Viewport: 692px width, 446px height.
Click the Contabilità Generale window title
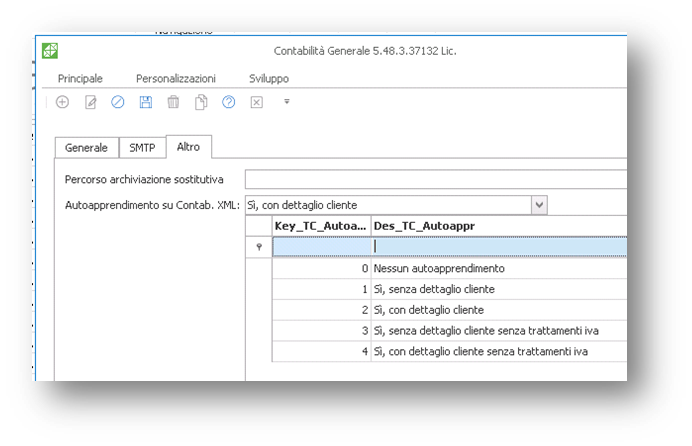pos(365,51)
